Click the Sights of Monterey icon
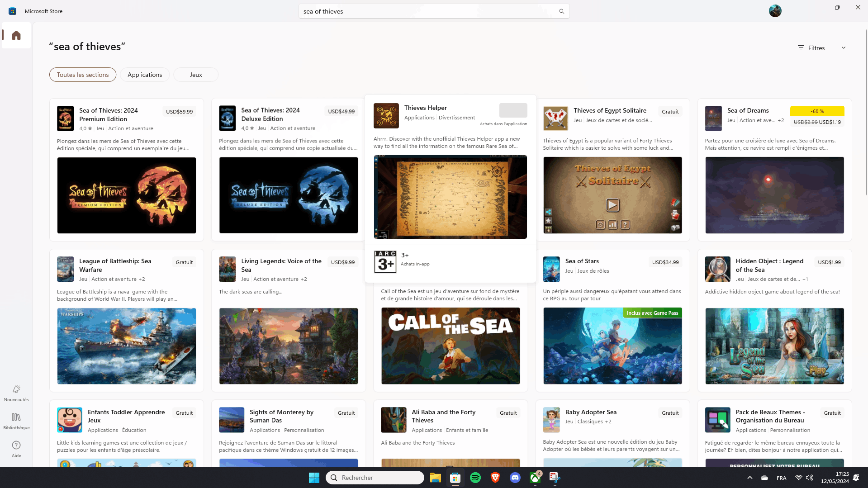 pos(232,420)
